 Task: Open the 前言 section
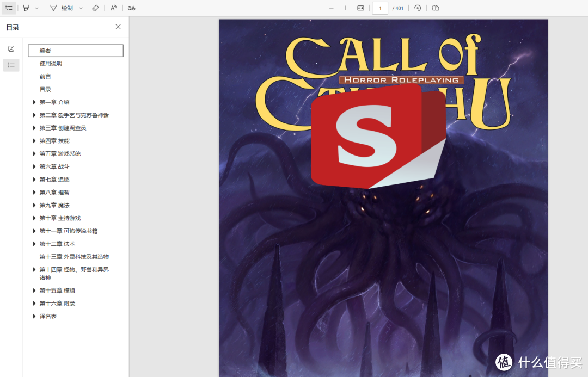pos(45,76)
